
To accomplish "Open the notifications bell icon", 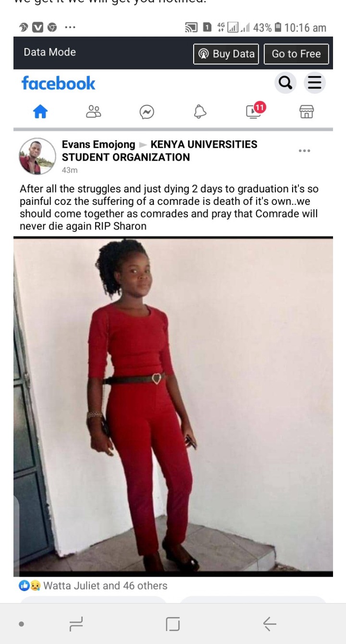I will (x=200, y=112).
